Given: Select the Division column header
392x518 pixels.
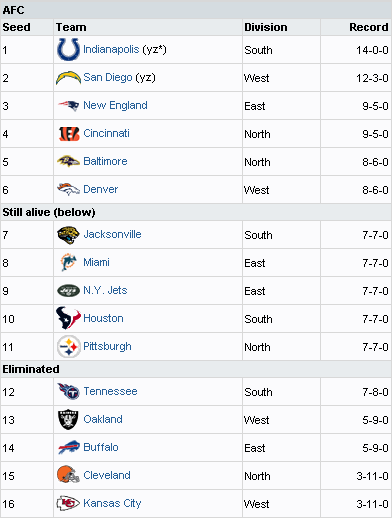Looking at the screenshot, I should (266, 27).
